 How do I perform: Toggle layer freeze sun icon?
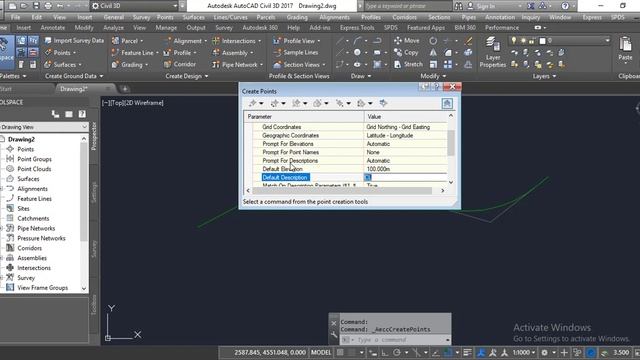point(523,41)
